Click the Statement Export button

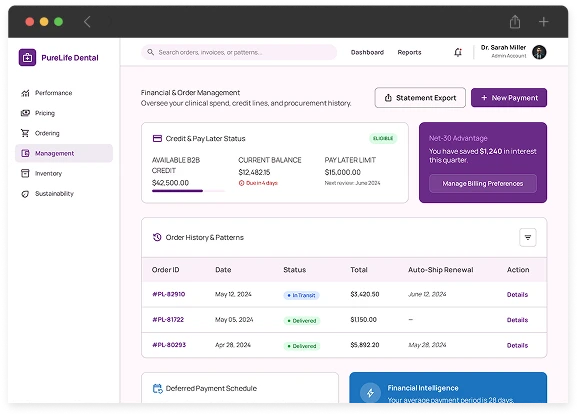(x=420, y=98)
